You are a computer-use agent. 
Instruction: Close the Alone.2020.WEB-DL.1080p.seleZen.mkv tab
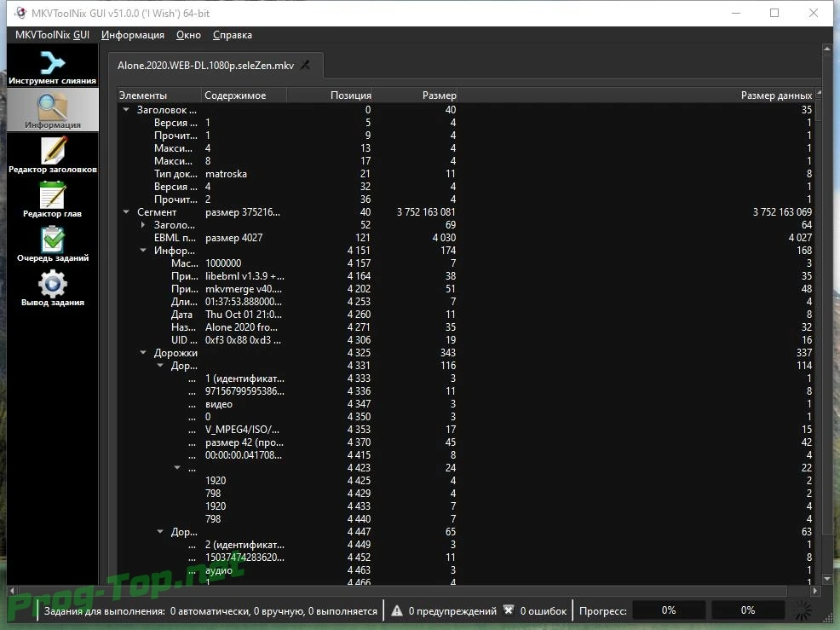305,65
